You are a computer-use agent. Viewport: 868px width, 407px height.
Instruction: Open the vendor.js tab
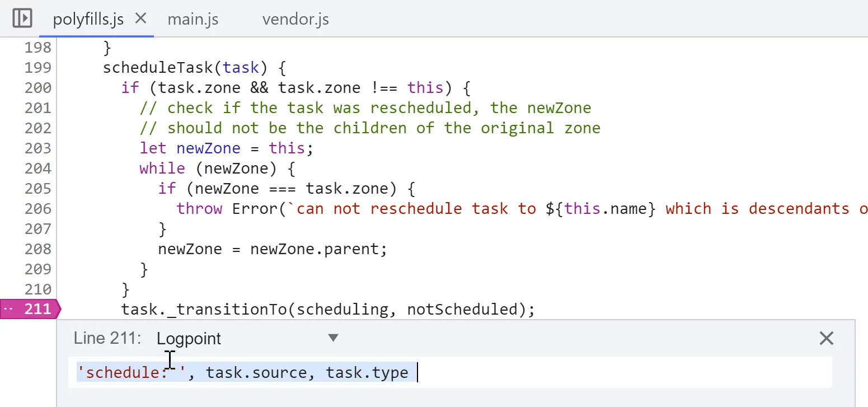point(295,19)
